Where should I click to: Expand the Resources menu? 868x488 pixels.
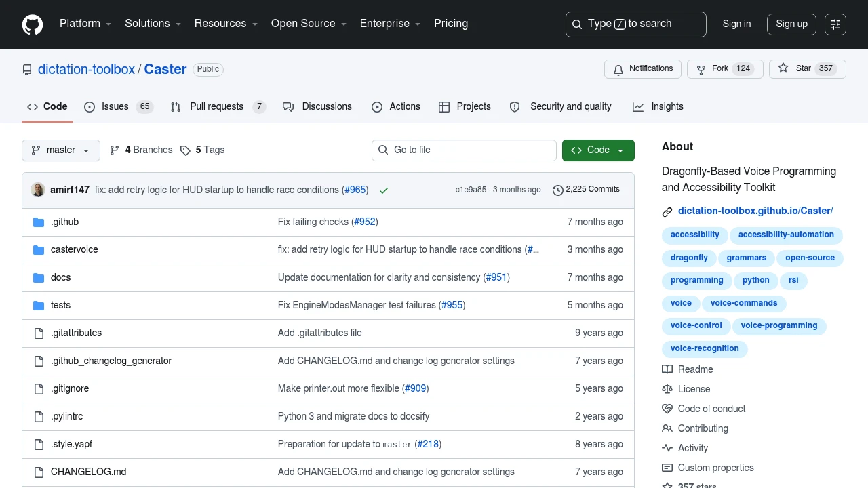click(226, 24)
